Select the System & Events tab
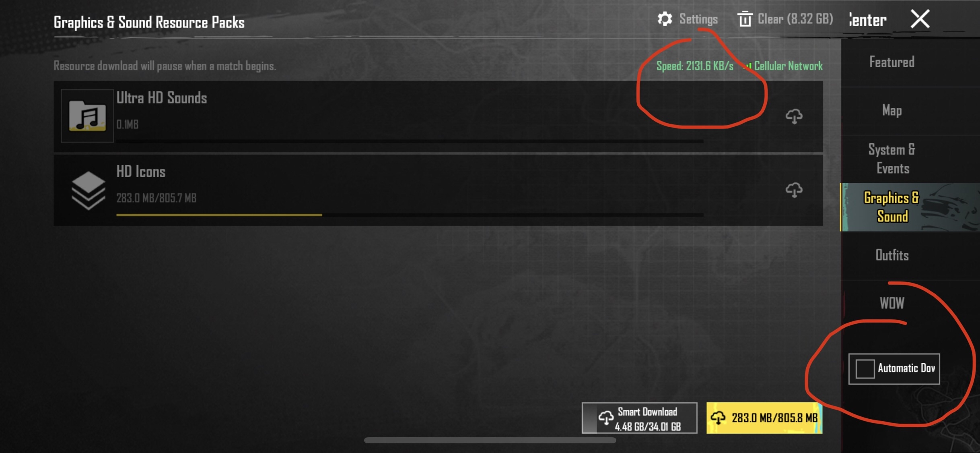 pos(892,159)
